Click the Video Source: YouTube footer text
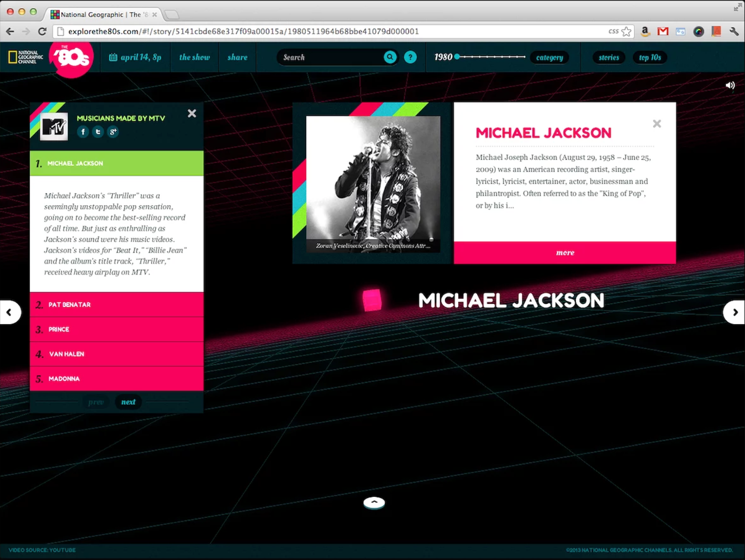This screenshot has height=560, width=745. tap(42, 550)
